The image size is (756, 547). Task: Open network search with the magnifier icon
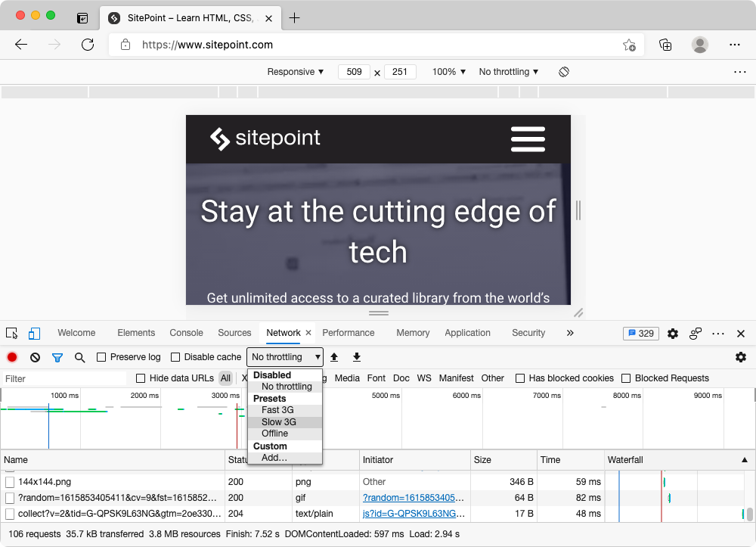click(79, 356)
